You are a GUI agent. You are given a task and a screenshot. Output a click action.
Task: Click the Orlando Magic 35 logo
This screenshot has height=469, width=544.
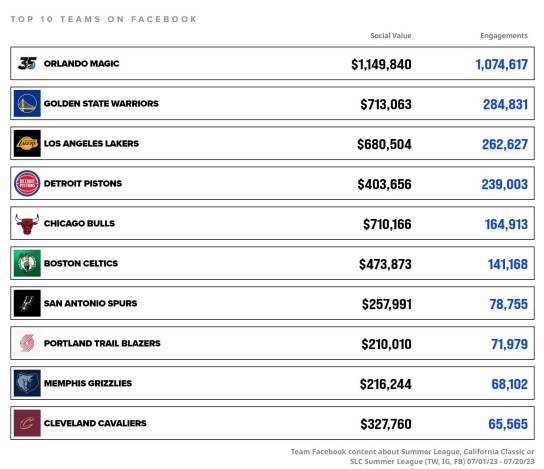tap(27, 63)
